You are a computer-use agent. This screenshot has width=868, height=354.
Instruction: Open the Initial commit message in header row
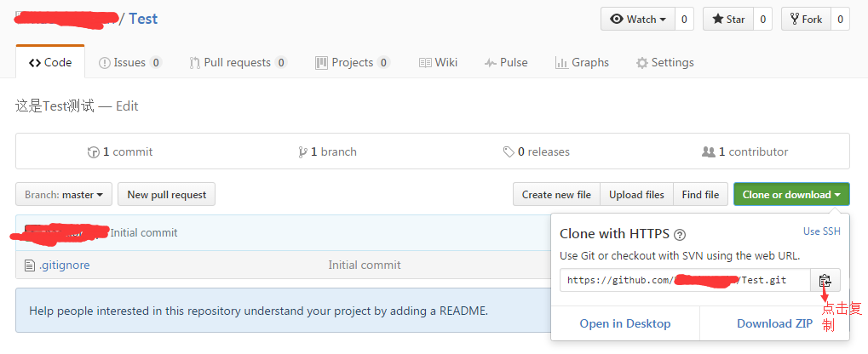[x=144, y=233]
